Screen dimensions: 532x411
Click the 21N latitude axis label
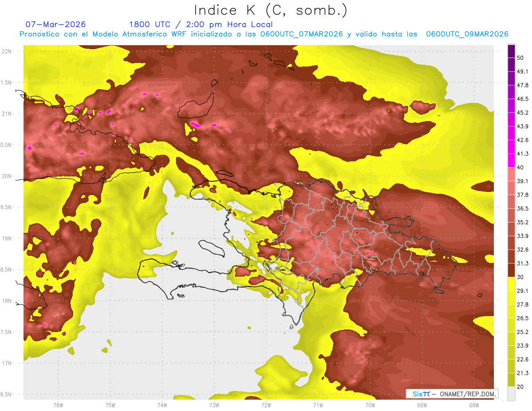(7, 114)
